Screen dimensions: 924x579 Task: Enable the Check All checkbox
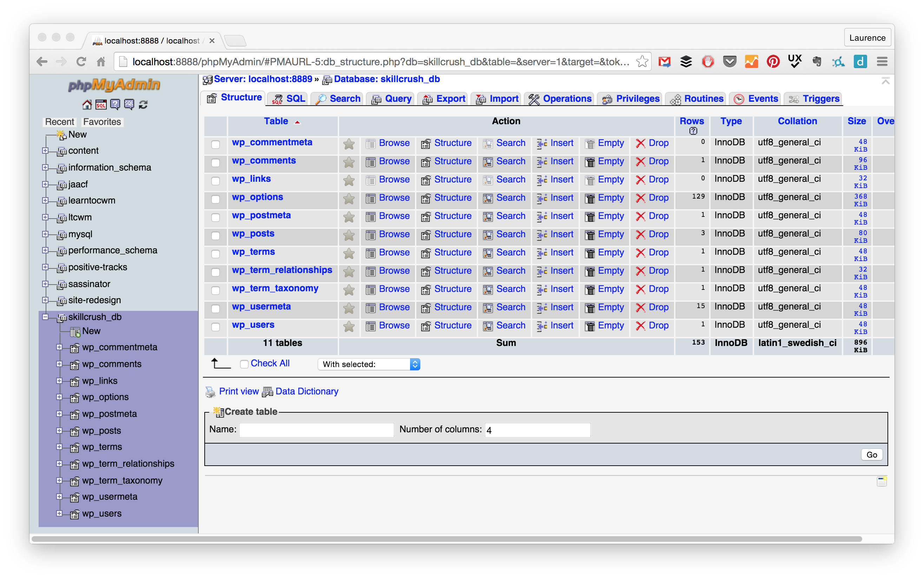(x=244, y=364)
